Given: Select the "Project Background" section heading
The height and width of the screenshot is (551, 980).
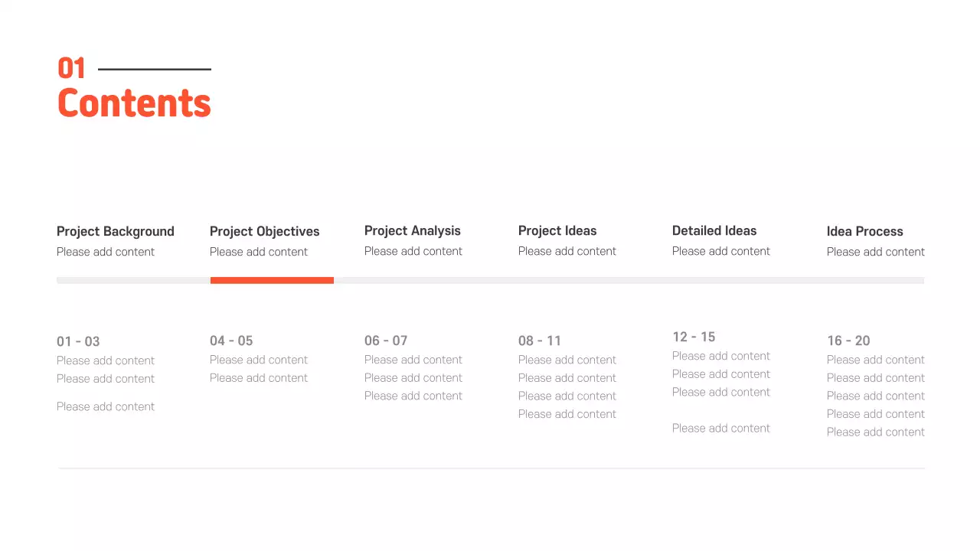Looking at the screenshot, I should (x=116, y=231).
